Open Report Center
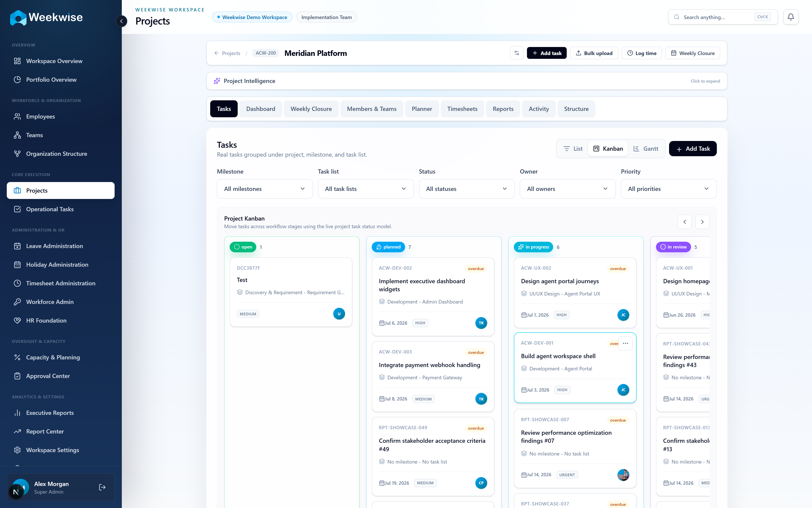The width and height of the screenshot is (812, 508). click(60, 431)
